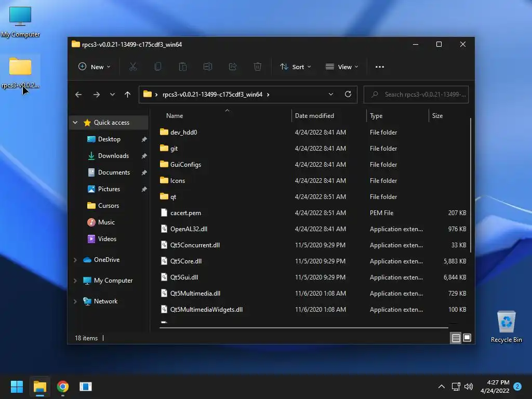
Task: Open the volume speaker tray icon
Action: coord(469,387)
